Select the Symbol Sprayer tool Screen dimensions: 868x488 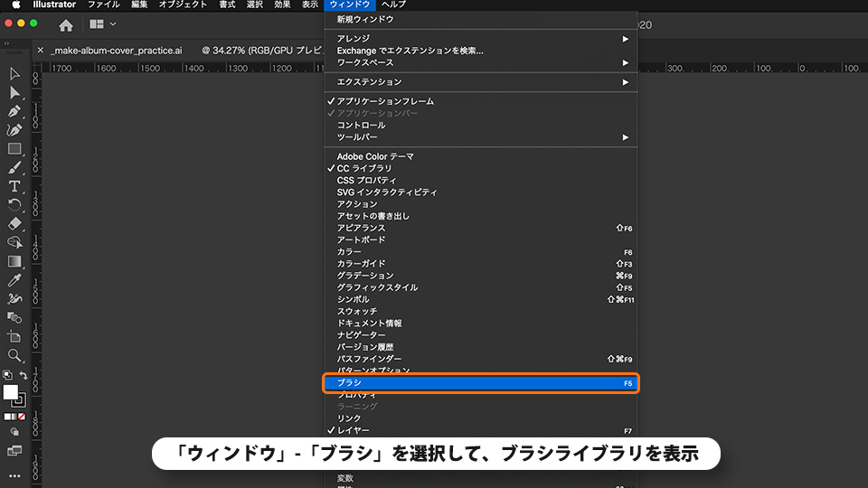[14, 299]
